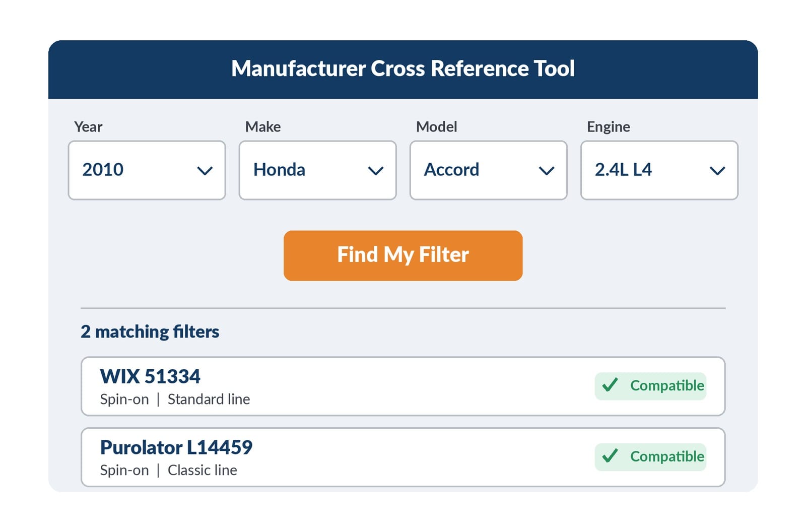Select the Purolator L14459 filter result
Screen dimensions: 806x532
(x=403, y=457)
